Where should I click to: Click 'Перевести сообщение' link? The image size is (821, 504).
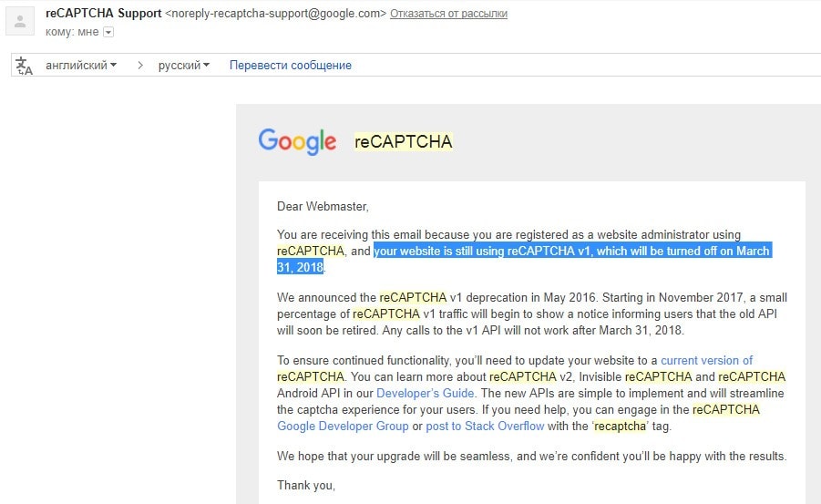[x=290, y=65]
